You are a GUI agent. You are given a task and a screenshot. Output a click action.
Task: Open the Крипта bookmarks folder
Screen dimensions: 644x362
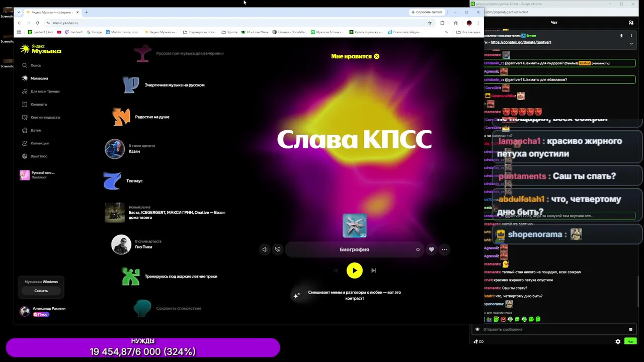(x=229, y=32)
